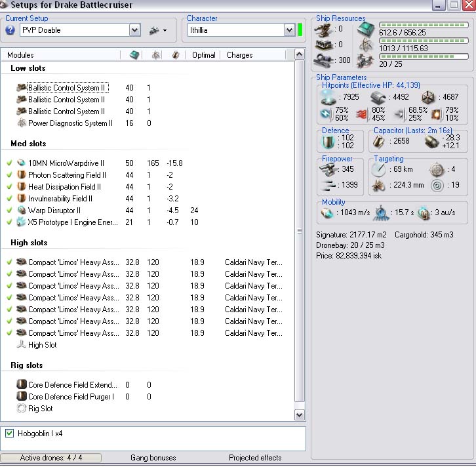Click the max velocity icon showing 1043 m/s
The width and height of the screenshot is (476, 467).
327,213
